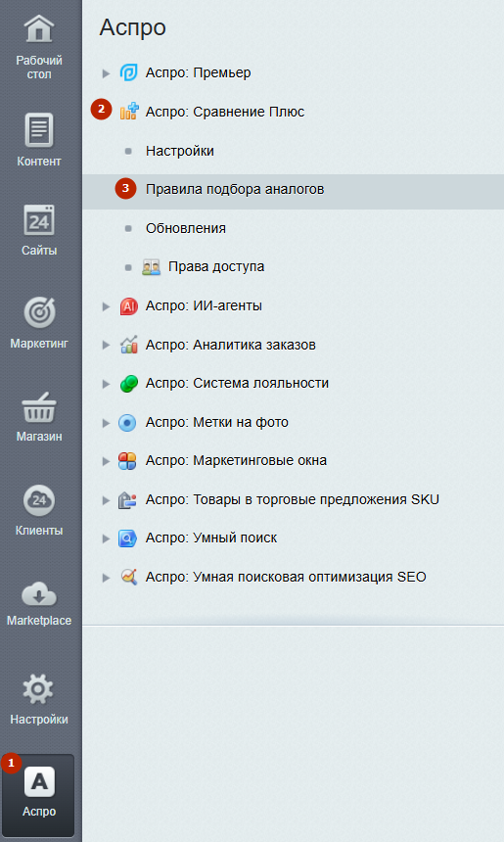504x842 pixels.
Task: Open the Marketplace download cloud icon
Action: click(x=38, y=594)
